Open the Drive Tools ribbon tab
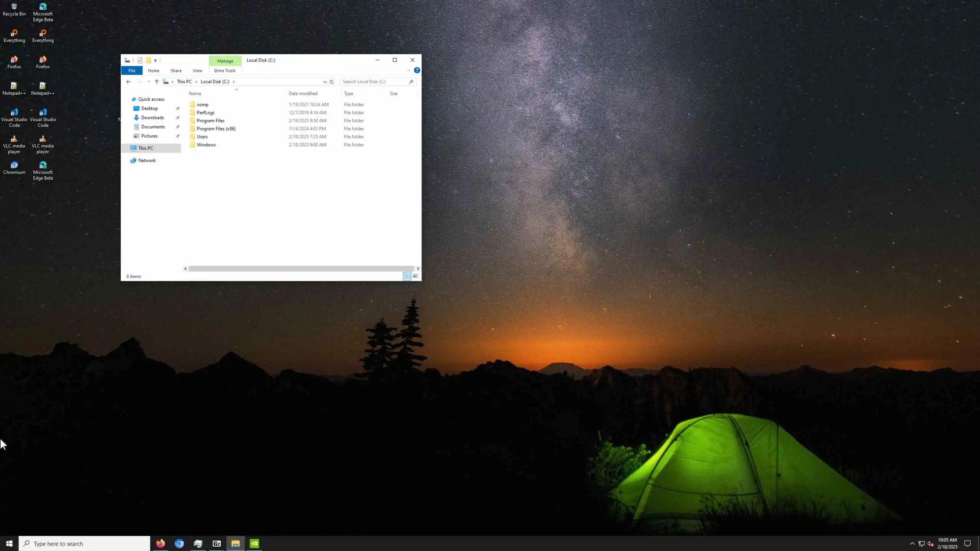This screenshot has height=551, width=980. click(x=225, y=70)
